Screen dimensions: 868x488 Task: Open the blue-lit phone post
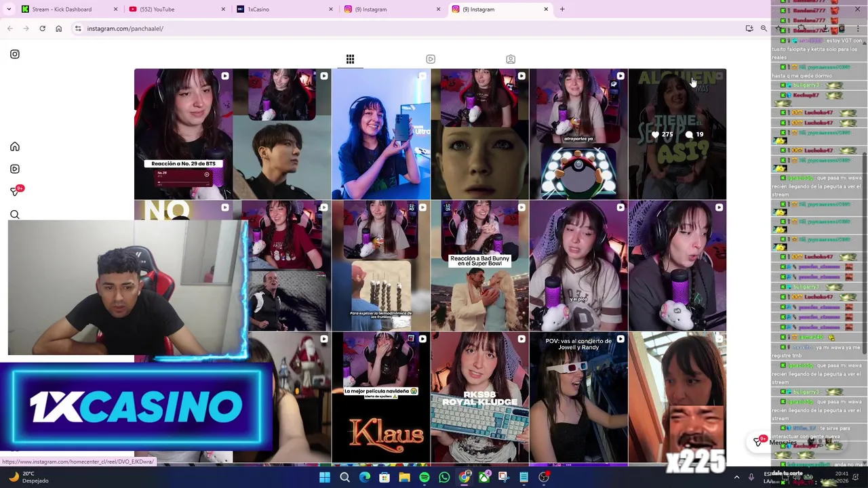tap(380, 134)
